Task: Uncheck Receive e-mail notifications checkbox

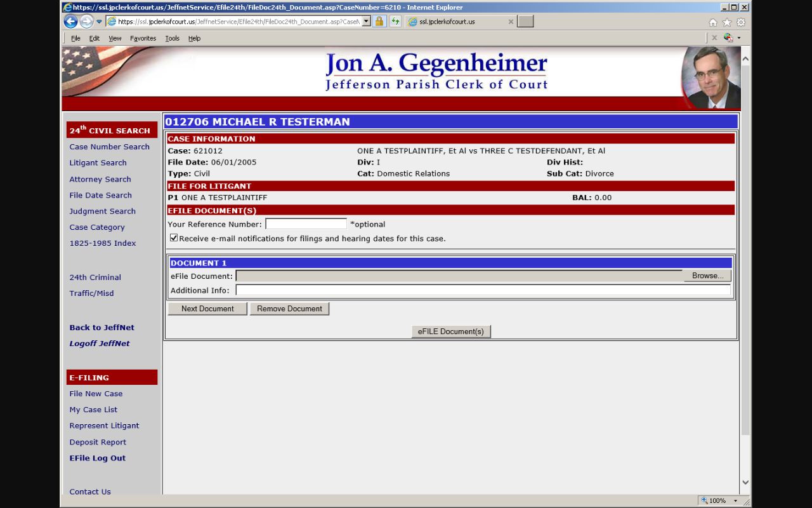Action: [x=174, y=237]
